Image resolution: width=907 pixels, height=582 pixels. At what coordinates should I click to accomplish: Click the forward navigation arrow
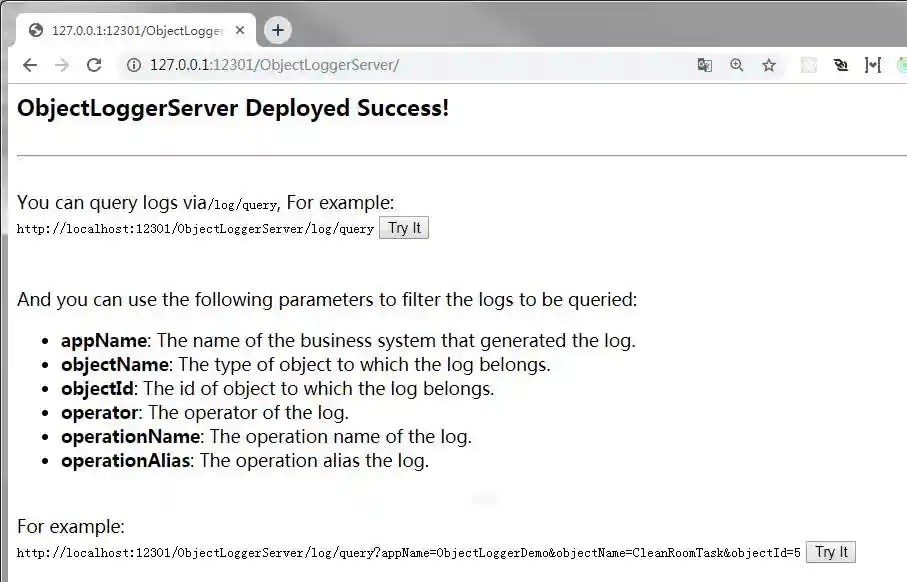62,65
